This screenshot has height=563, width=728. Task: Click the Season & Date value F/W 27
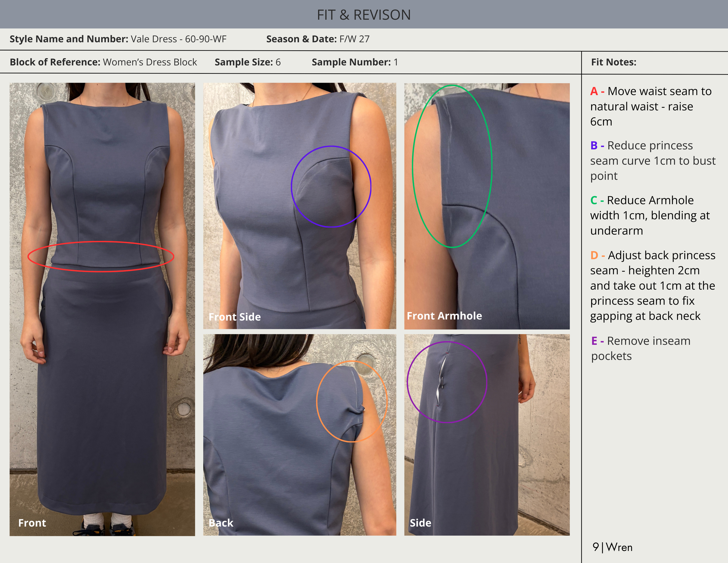coord(354,39)
